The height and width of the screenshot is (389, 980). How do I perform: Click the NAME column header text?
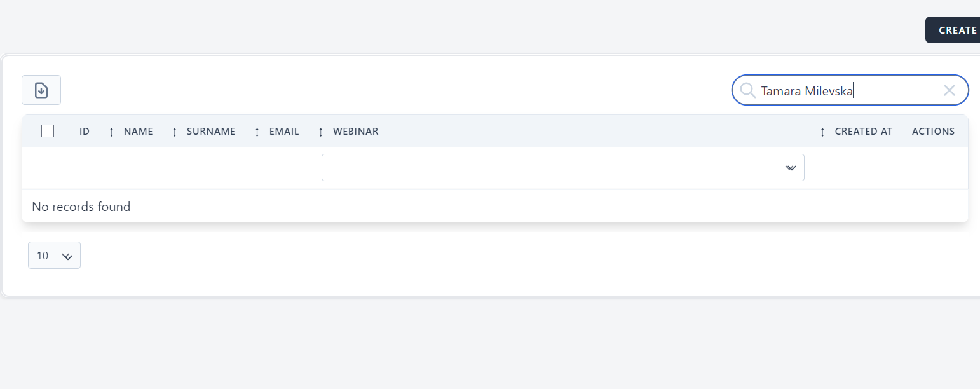tap(139, 132)
